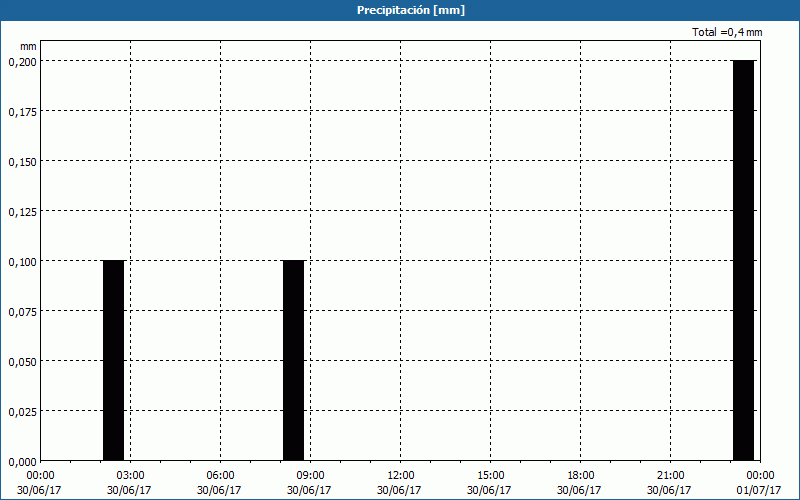Click the 0,175 y-axis label
Viewport: 800px width, 500px height.
pyautogui.click(x=22, y=111)
